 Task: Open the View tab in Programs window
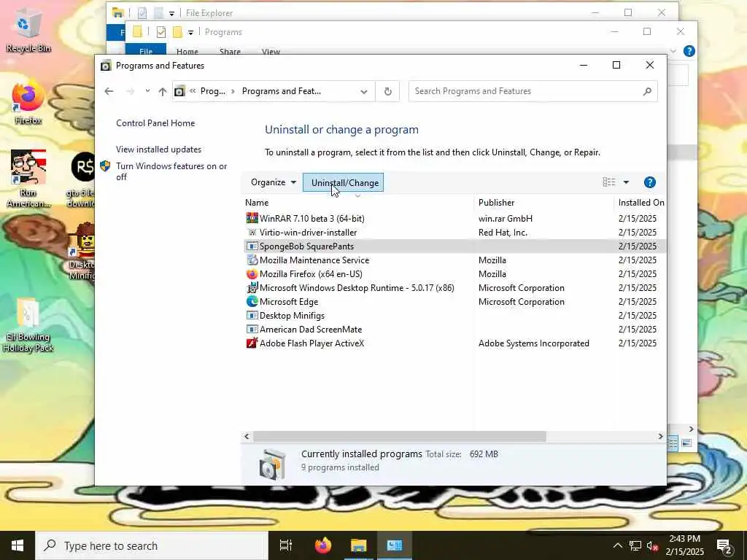pos(271,50)
